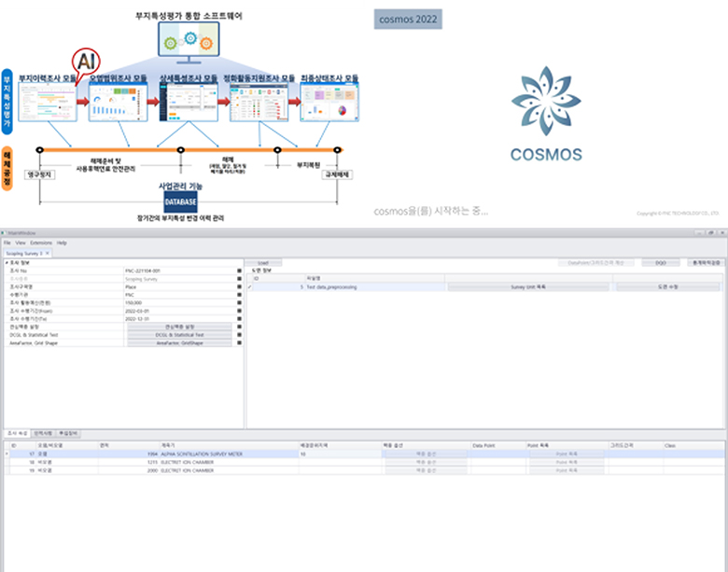This screenshot has height=572, width=728.
Task: Click the 정화활동지원조사 모듈 screenshot thumbnail
Action: click(259, 103)
